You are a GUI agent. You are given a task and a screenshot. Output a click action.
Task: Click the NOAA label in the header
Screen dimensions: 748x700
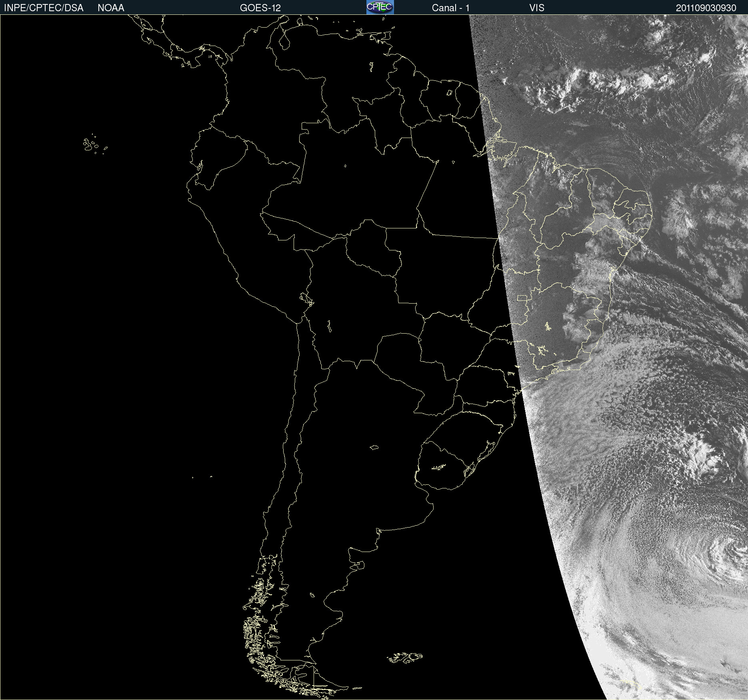[x=111, y=8]
